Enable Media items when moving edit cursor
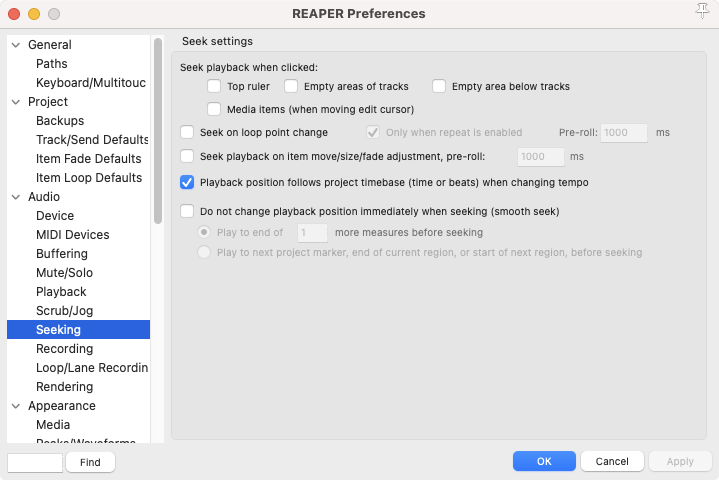Image resolution: width=719 pixels, height=480 pixels. click(x=214, y=109)
